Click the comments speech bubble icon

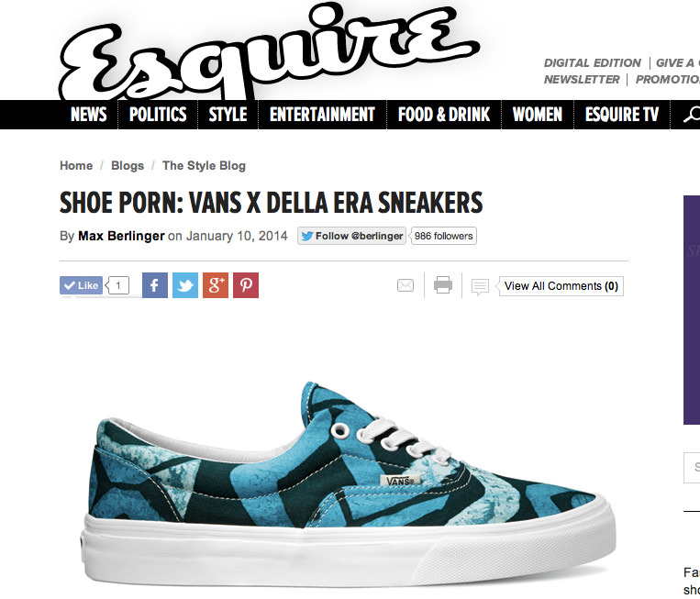pos(481,287)
